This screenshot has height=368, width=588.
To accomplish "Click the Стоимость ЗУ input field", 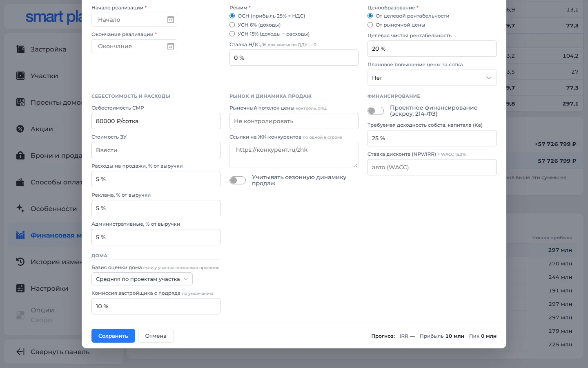I will [156, 150].
